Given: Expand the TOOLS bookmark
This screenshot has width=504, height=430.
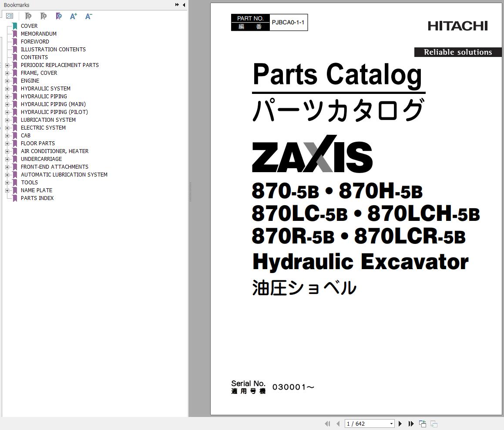Looking at the screenshot, I should point(7,183).
